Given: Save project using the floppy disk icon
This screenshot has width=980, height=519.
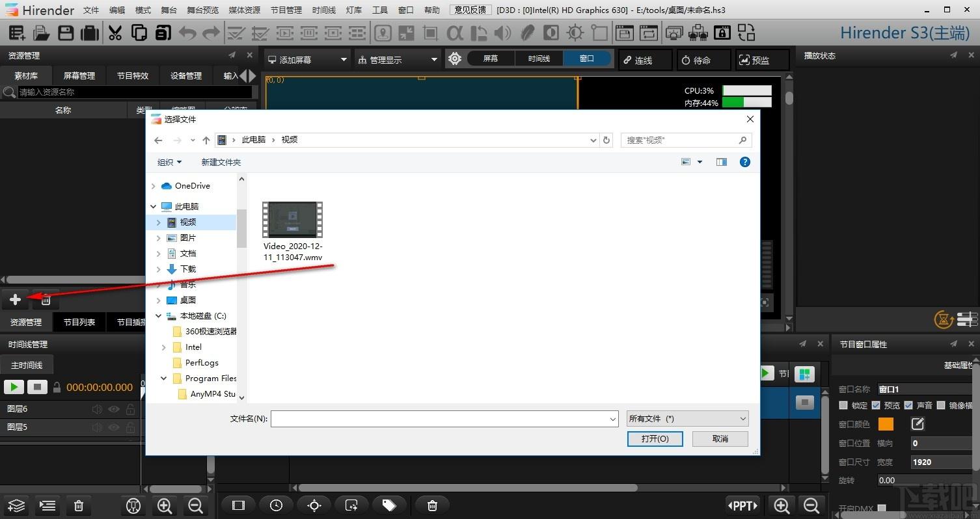Looking at the screenshot, I should 66,33.
